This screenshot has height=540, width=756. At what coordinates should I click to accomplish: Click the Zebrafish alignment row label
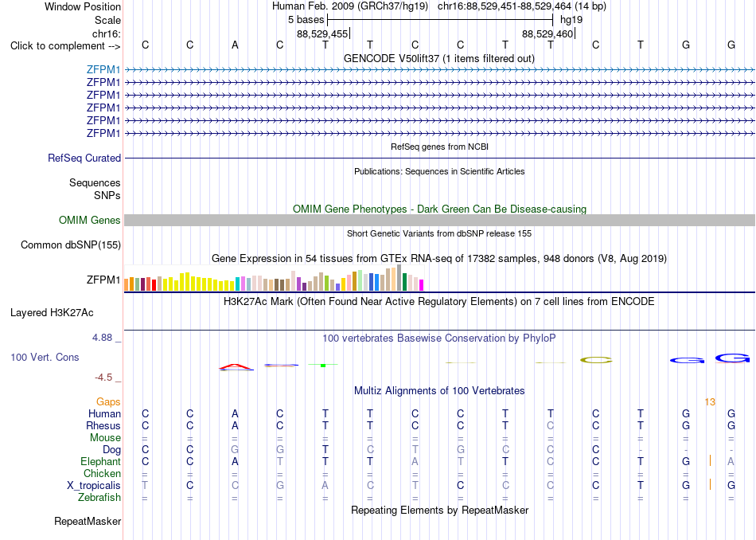click(99, 498)
